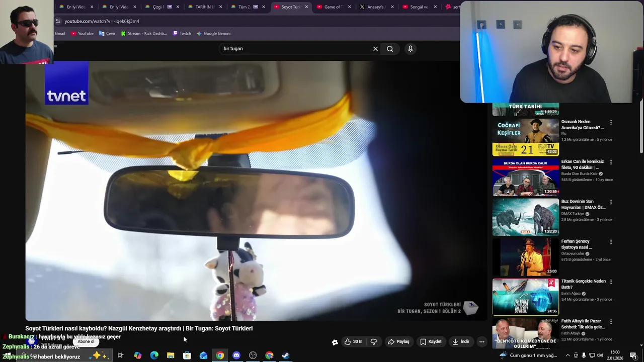Open options menu for Titanik Gerçekte video
This screenshot has width=644, height=362.
tap(611, 282)
